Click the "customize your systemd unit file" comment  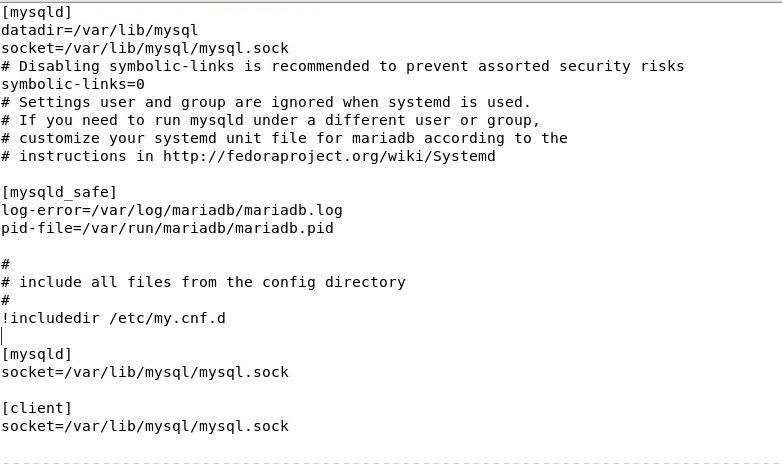(284, 138)
